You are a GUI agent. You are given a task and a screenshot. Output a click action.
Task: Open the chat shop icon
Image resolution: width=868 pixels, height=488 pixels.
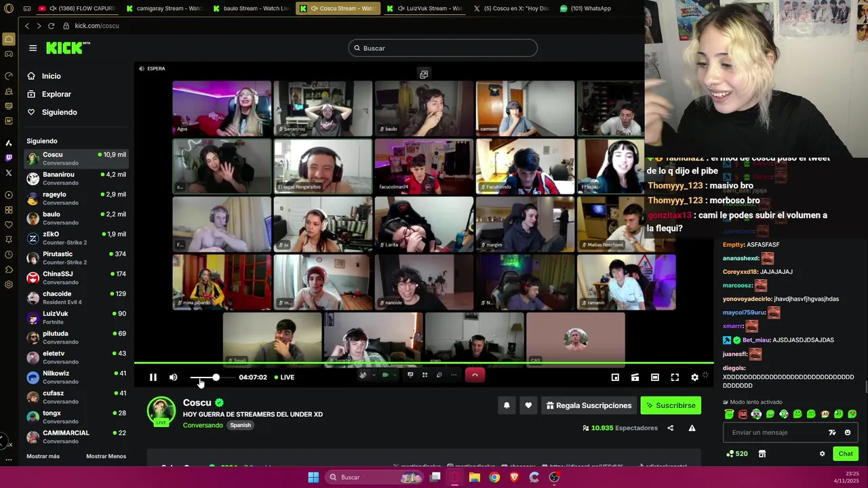762,453
